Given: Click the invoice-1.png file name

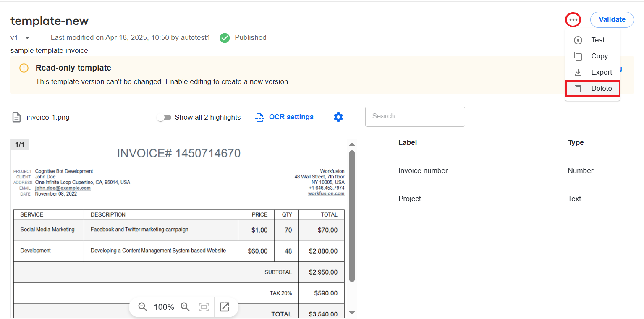Looking at the screenshot, I should (x=48, y=118).
